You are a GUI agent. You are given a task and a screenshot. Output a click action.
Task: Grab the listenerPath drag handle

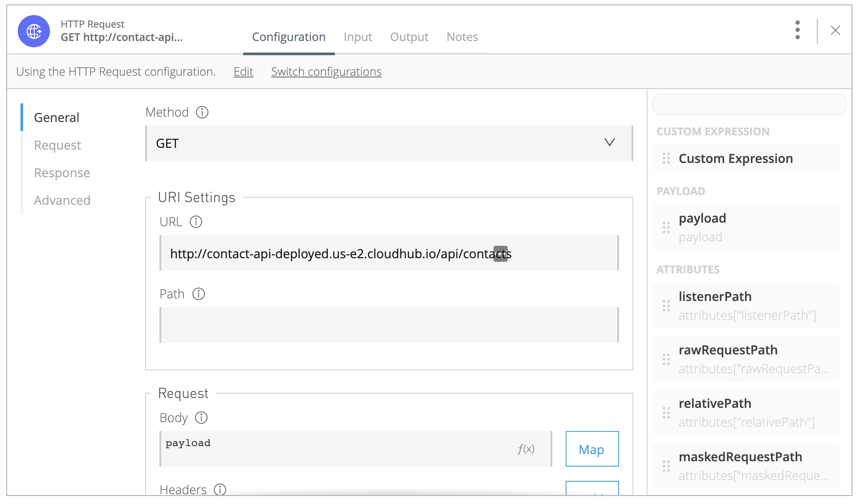[666, 306]
